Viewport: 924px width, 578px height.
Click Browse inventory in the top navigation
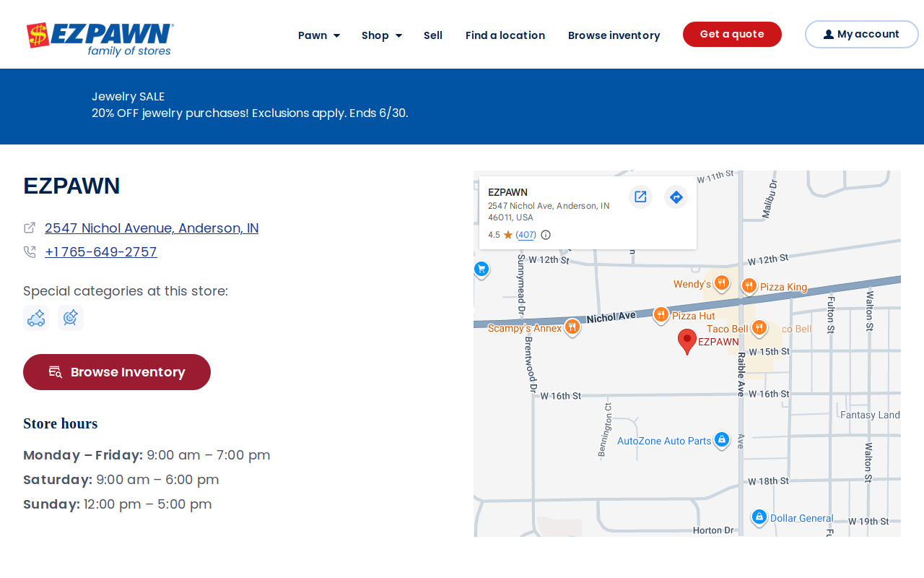pos(614,35)
